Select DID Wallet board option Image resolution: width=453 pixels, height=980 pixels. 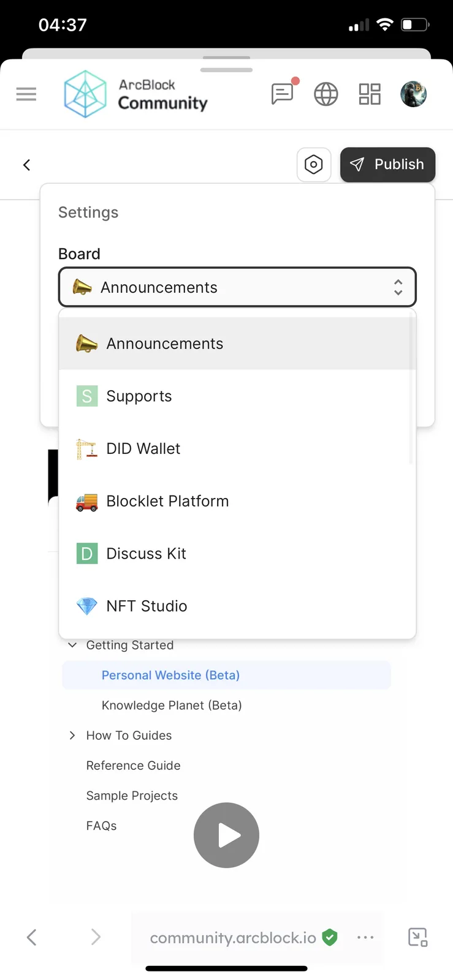tap(237, 449)
